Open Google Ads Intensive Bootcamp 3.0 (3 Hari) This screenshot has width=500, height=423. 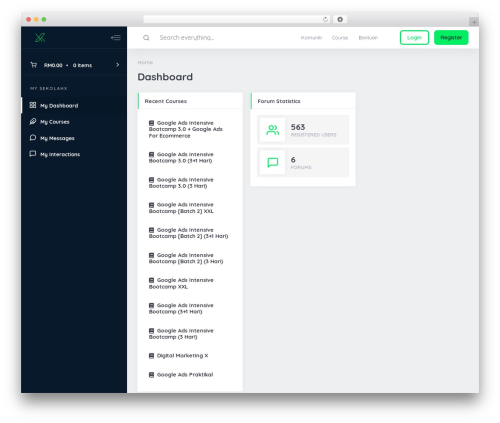[181, 183]
